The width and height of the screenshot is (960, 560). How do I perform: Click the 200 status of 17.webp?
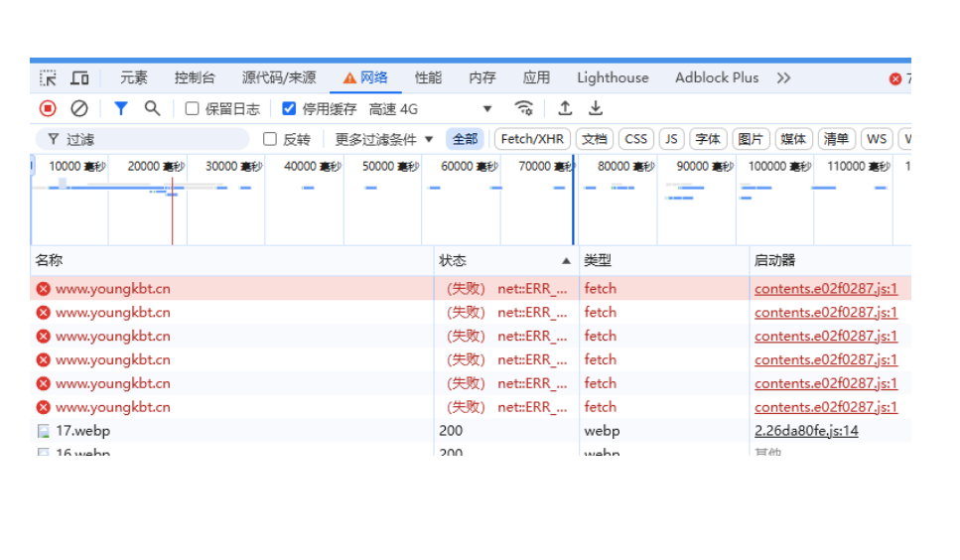tap(451, 431)
